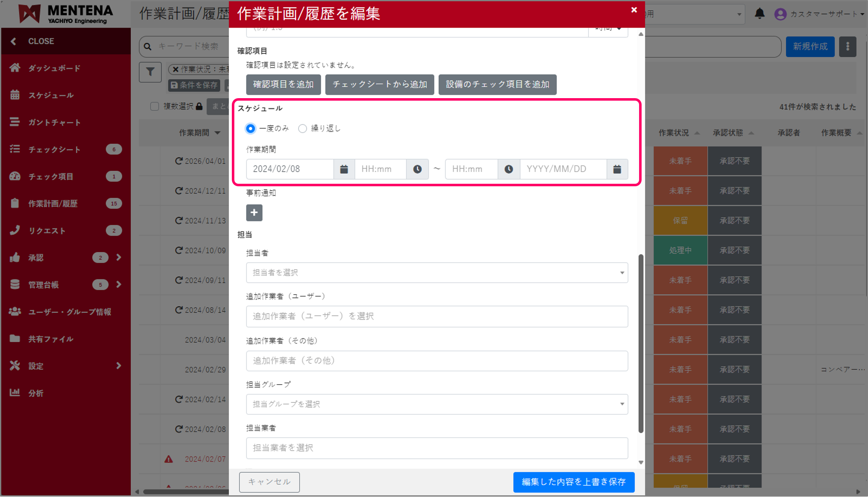Image resolution: width=868 pixels, height=497 pixels.
Task: Toggle the 複数選択 checkbox
Action: [155, 106]
